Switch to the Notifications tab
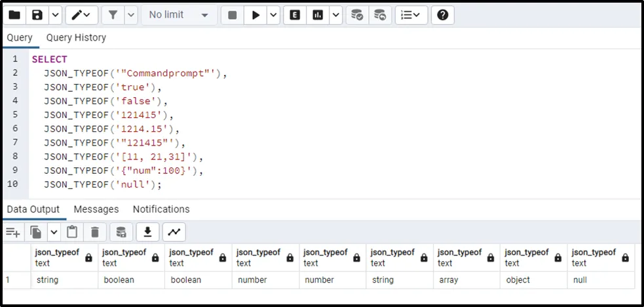Viewport: 644px width, 307px height. pyautogui.click(x=161, y=209)
